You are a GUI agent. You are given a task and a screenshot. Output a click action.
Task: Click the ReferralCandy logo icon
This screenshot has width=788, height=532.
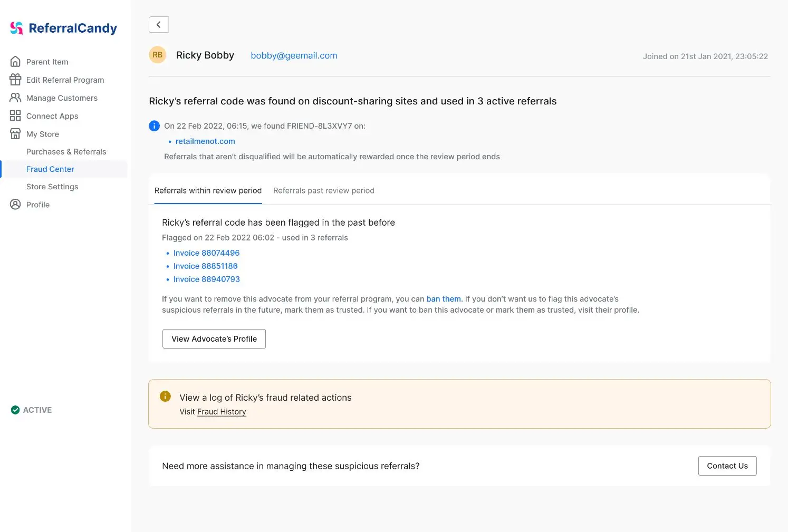[17, 28]
